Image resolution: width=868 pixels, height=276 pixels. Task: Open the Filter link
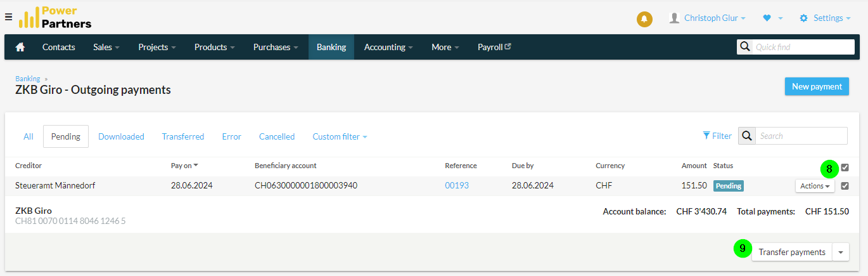[717, 136]
